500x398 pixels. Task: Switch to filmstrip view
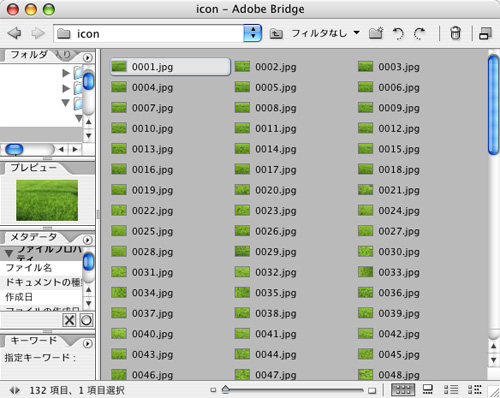428,389
